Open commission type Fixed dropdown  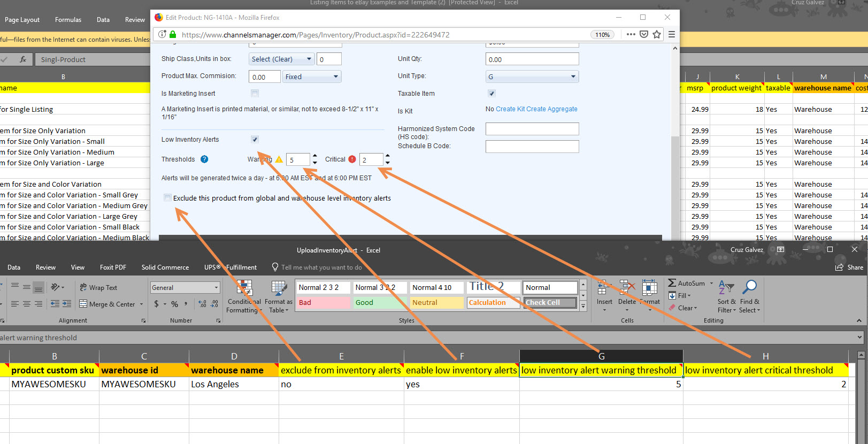coord(312,76)
